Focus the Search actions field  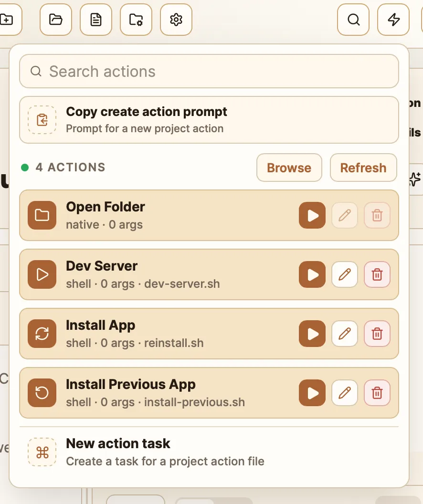pyautogui.click(x=209, y=72)
